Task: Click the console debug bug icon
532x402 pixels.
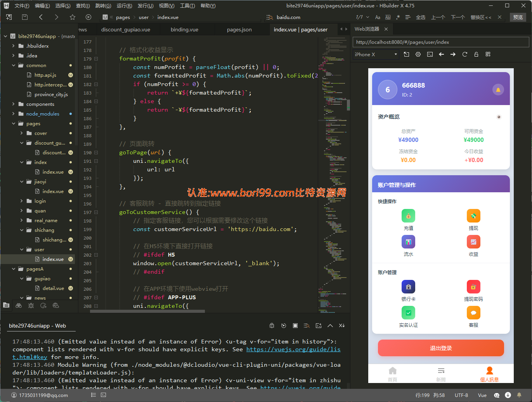Action: click(272, 326)
